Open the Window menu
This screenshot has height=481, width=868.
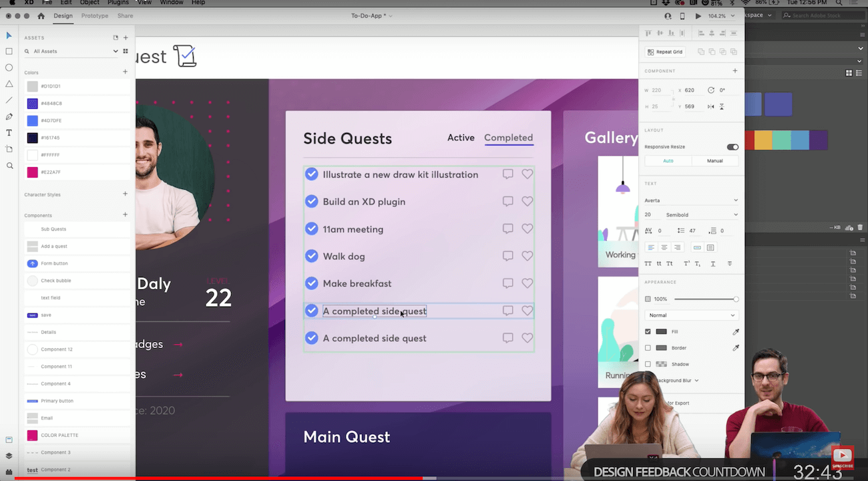click(x=172, y=3)
